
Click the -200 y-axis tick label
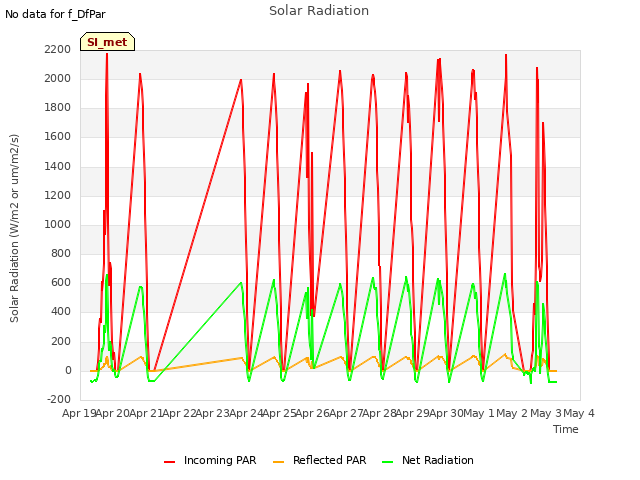click(x=59, y=400)
